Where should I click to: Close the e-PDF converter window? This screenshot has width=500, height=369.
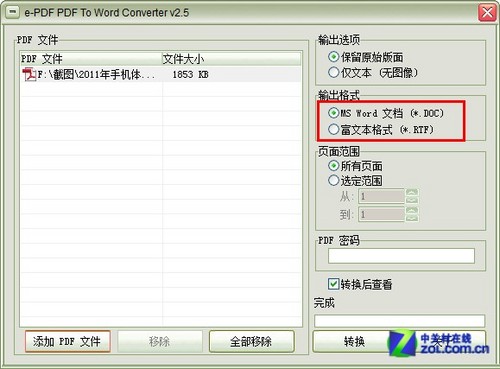coord(487,13)
